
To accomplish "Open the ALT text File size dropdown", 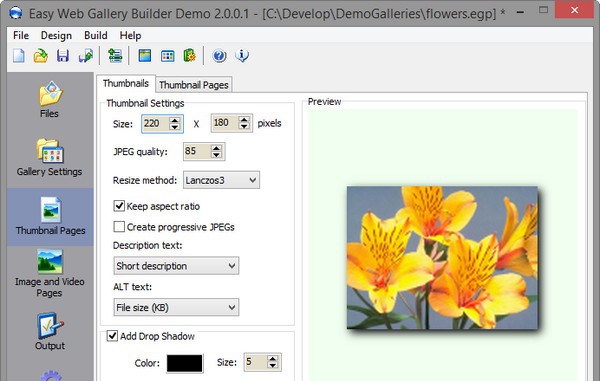I will coord(176,307).
